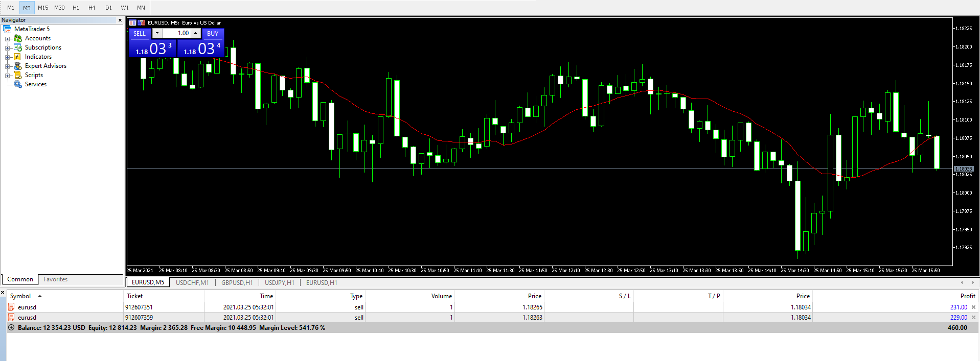The image size is (980, 361).
Task: Select the Scripts label in Navigator
Action: [34, 75]
